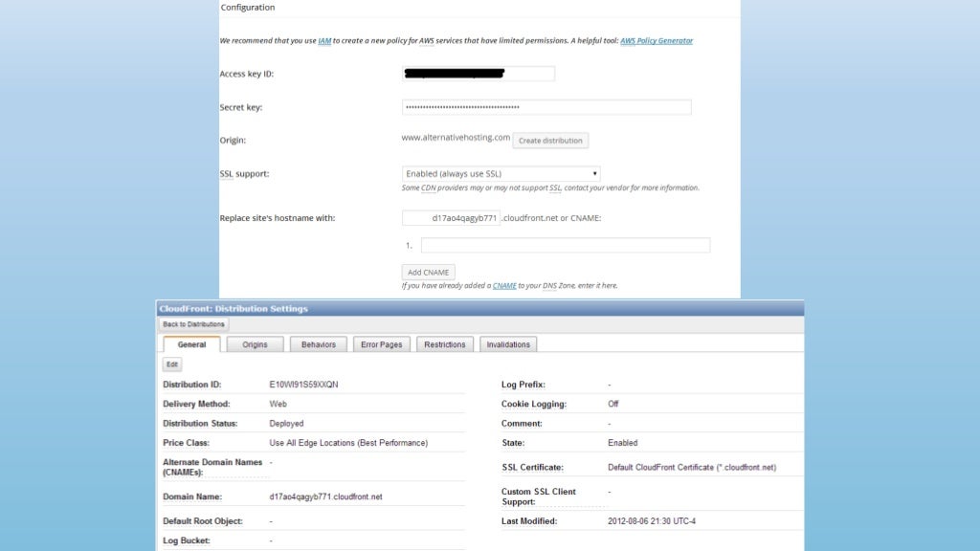This screenshot has width=980, height=551.
Task: Click the Configuration heading
Action: coord(248,8)
